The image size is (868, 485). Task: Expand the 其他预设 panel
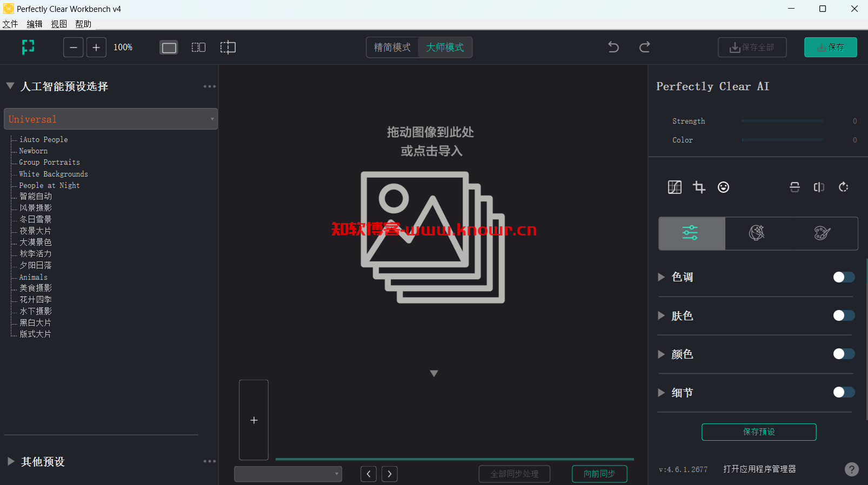click(x=11, y=461)
